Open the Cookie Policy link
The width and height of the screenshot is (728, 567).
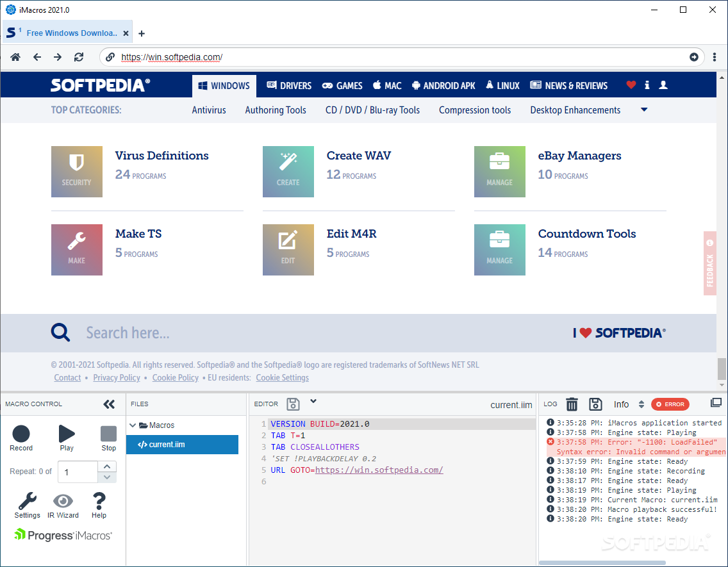[176, 378]
